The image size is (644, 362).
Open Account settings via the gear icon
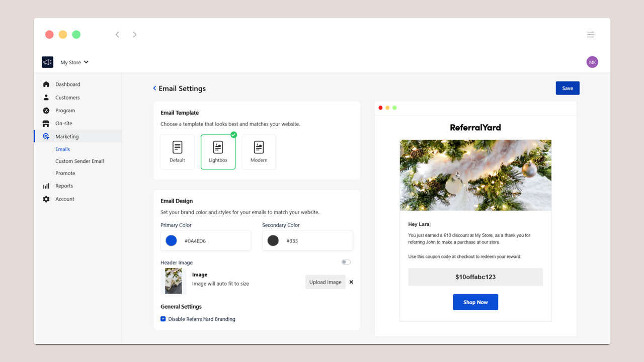coord(47,199)
